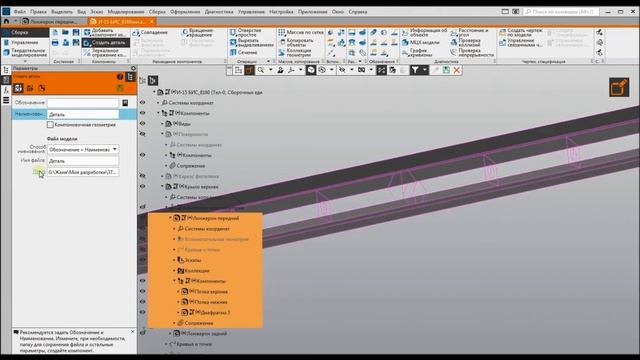Open the filter dropdown arrow in view toolbar
The width and height of the screenshot is (640, 360).
(424, 70)
